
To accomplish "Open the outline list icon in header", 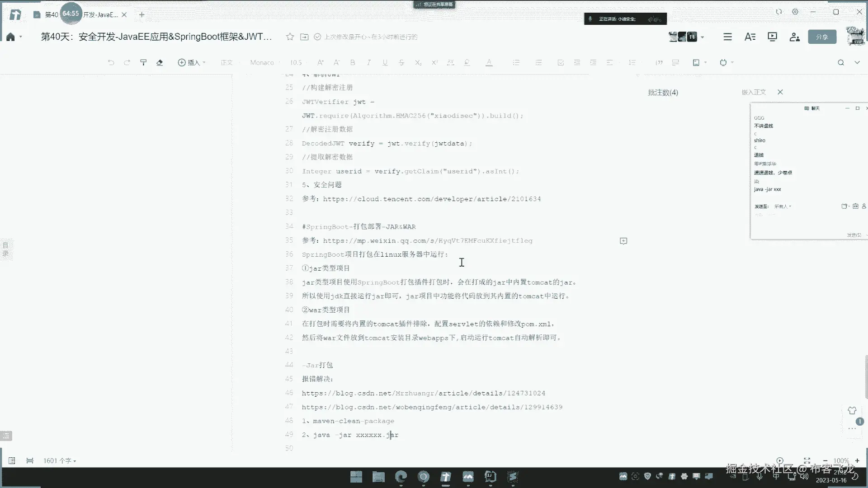I will pos(727,37).
